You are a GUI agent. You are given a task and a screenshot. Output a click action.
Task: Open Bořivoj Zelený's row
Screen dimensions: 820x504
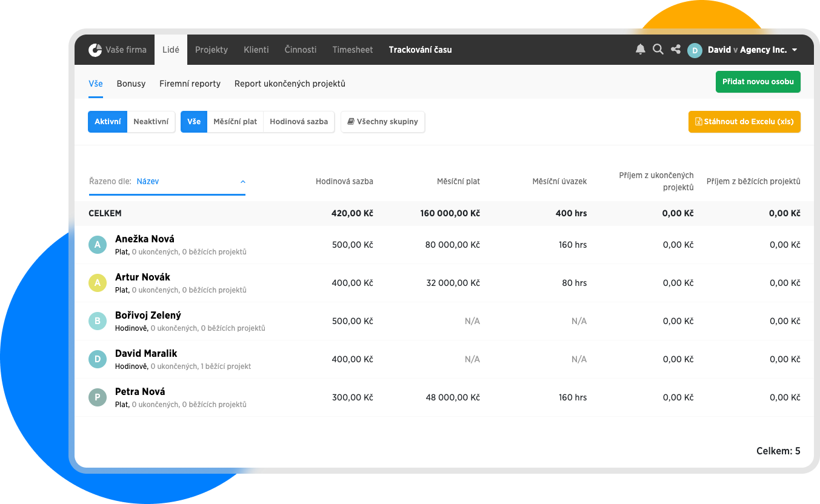click(x=148, y=316)
